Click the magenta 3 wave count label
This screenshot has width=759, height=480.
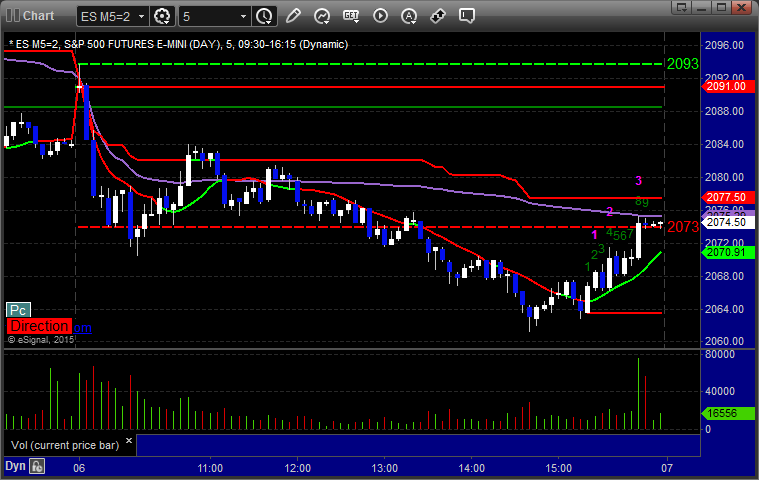click(x=638, y=180)
